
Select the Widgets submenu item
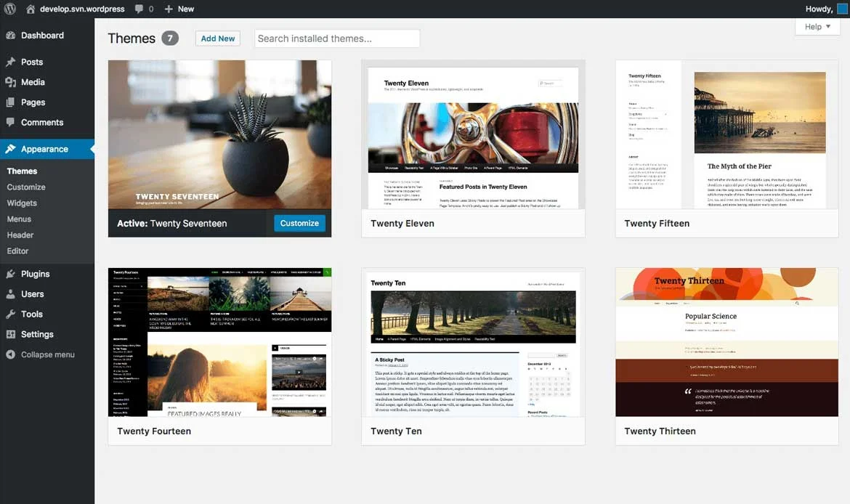coord(22,203)
